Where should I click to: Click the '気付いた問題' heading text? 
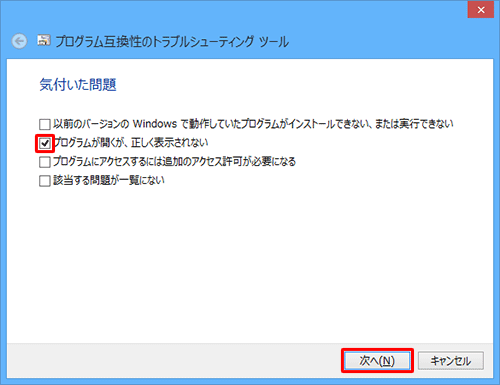pos(78,85)
